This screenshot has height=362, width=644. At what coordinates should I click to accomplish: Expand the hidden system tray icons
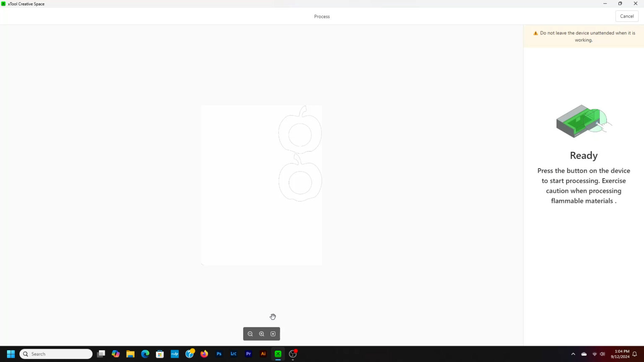(573, 354)
